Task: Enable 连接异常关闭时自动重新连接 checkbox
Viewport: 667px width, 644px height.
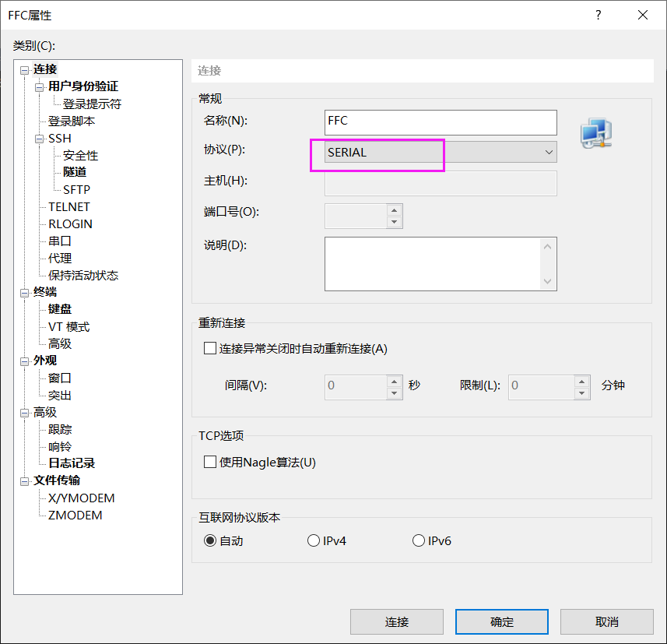Action: pos(209,348)
